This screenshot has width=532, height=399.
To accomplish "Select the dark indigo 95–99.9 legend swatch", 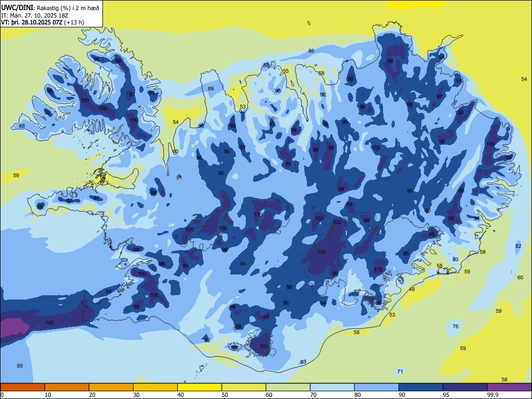I will pyautogui.click(x=465, y=387).
